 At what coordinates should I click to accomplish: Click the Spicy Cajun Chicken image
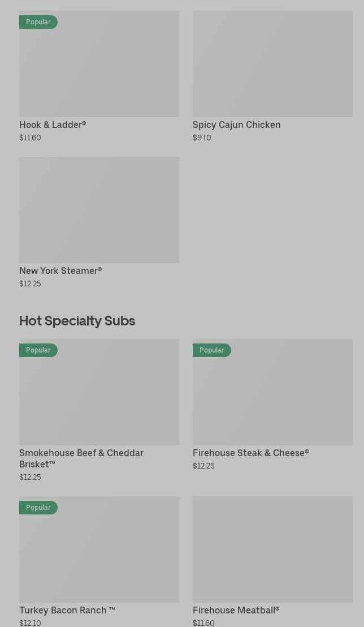point(272,63)
